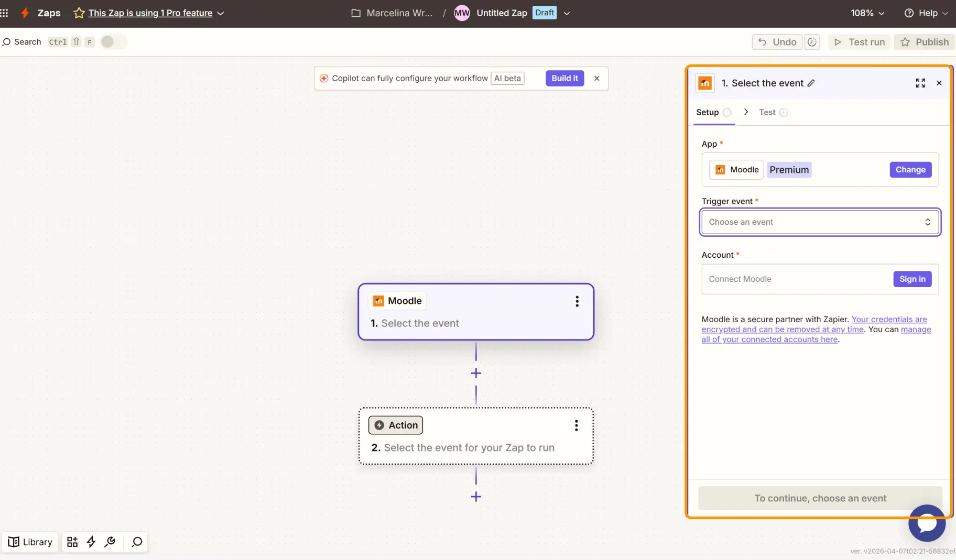956x560 pixels.
Task: Rename the Untitled Zap title
Action: (x=502, y=13)
